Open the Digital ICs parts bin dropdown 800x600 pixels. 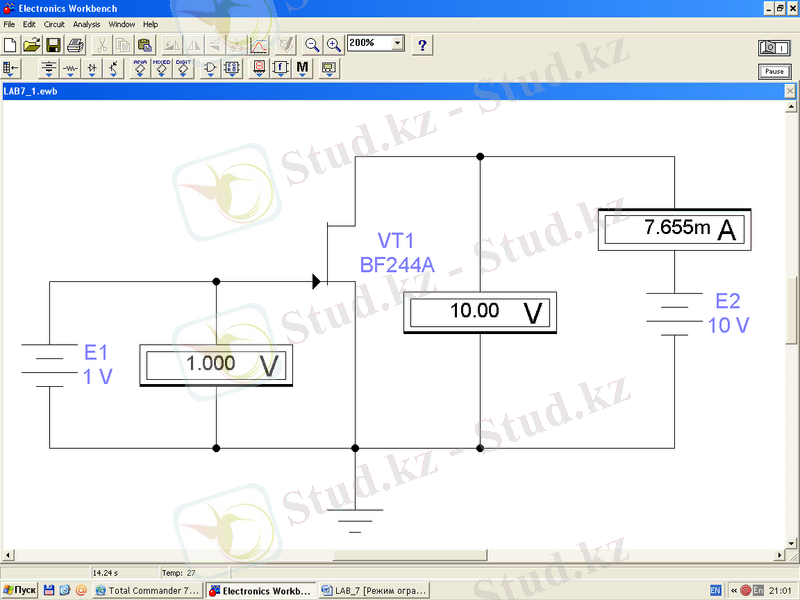(x=183, y=69)
